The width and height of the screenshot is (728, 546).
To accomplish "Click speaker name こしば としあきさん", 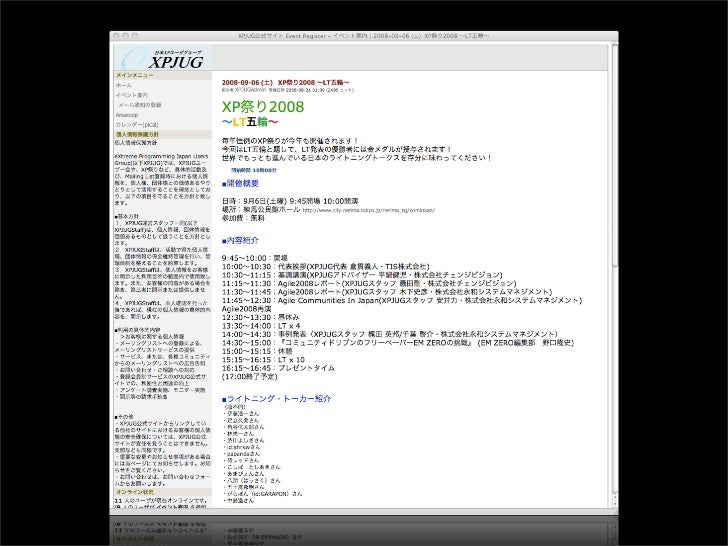I will click(254, 467).
